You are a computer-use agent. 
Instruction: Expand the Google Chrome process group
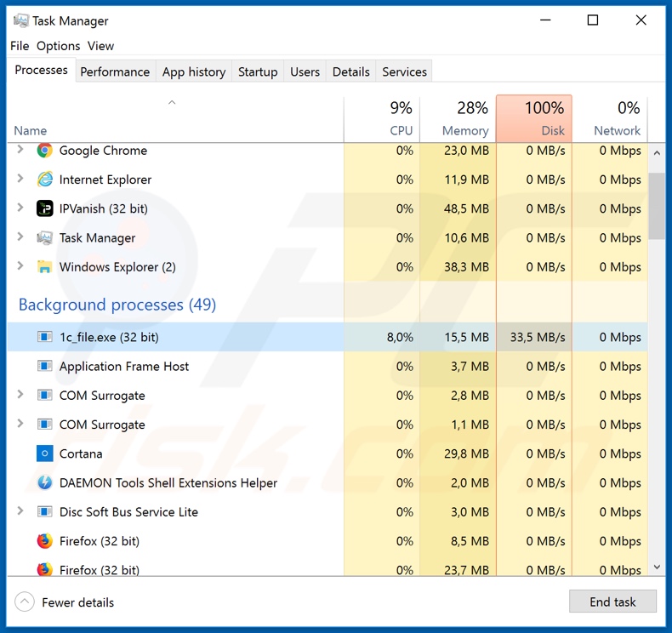20,151
